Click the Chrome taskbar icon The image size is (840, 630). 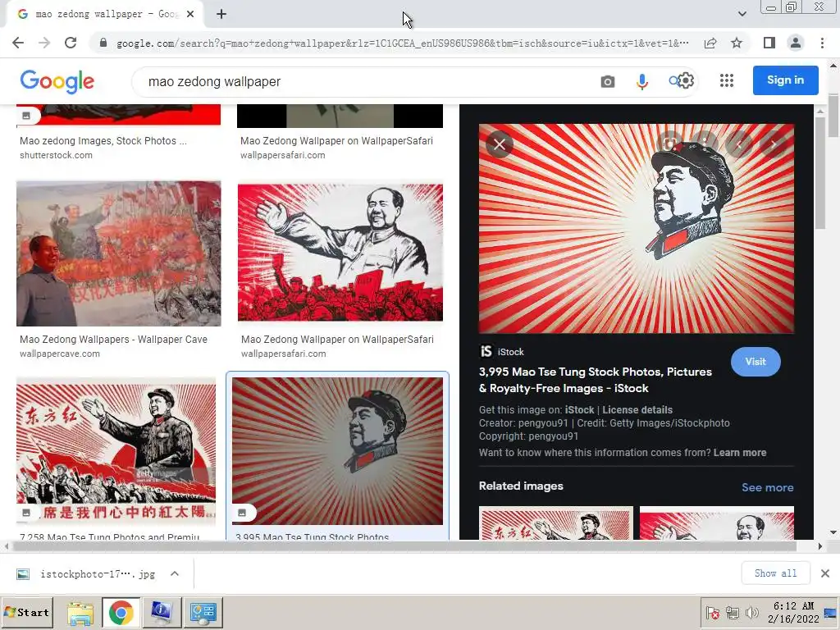121,612
